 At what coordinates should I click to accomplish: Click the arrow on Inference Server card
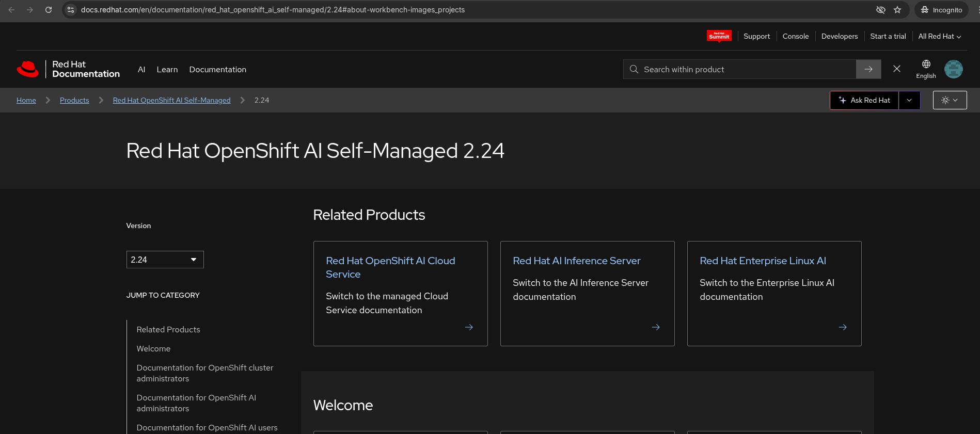click(656, 327)
